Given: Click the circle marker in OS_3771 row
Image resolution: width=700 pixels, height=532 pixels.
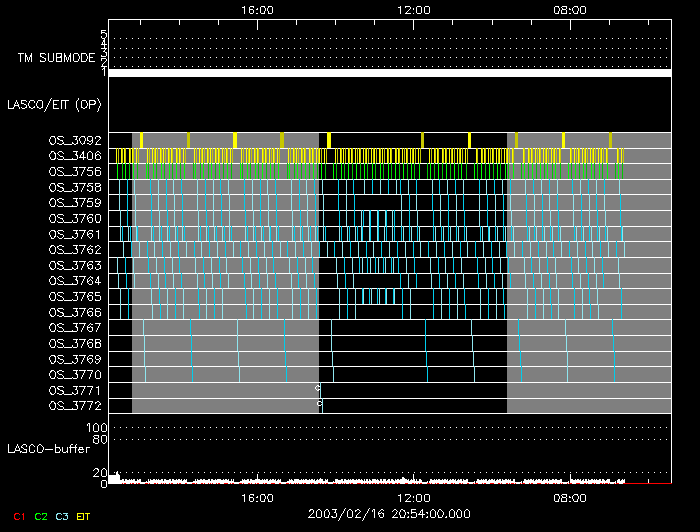Looking at the screenshot, I should pos(318,387).
